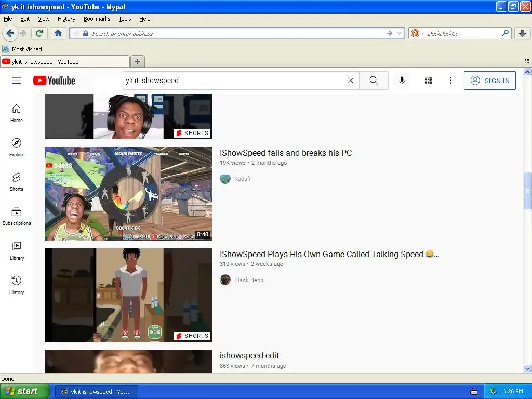Open the DuckDuckGo search engine dropdown
Viewport: 532px width, 399px height.
417,33
